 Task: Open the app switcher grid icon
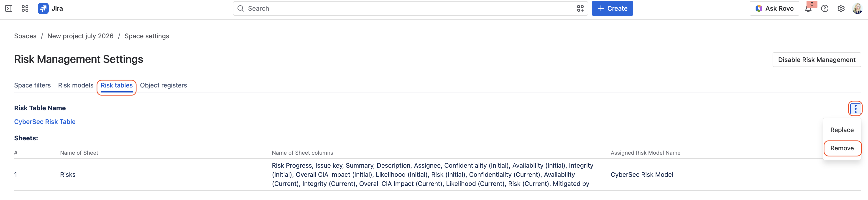(25, 8)
